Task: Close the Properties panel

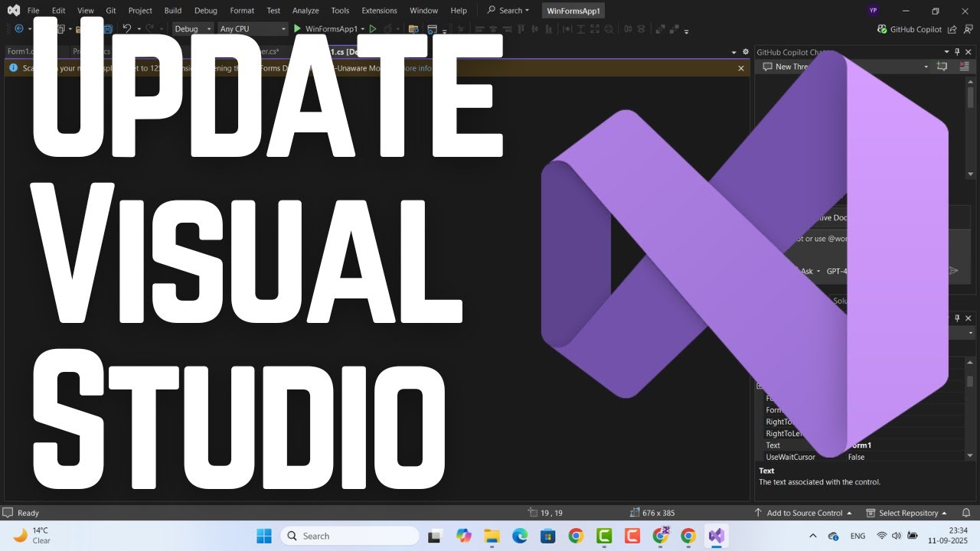Action: coord(969,318)
